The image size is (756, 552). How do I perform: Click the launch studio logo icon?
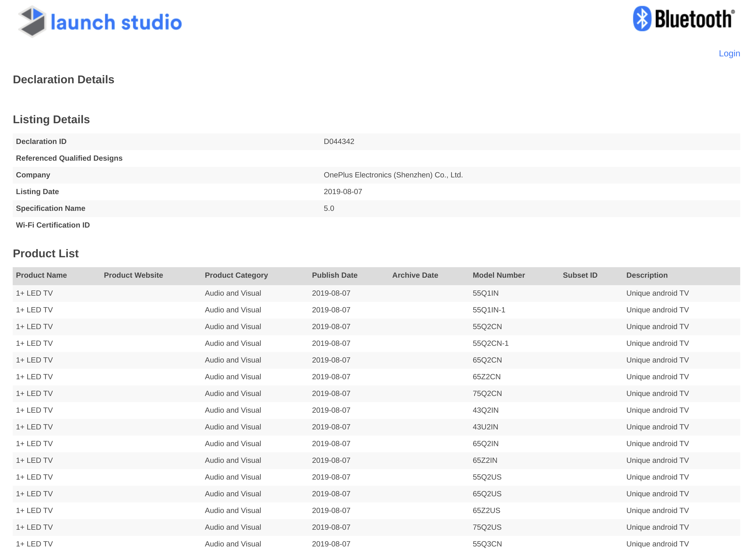32,21
